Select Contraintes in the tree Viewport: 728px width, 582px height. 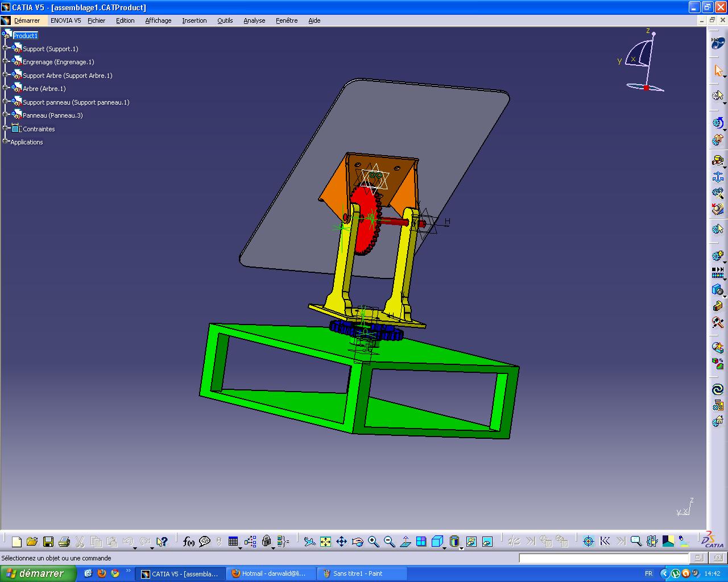tap(39, 129)
